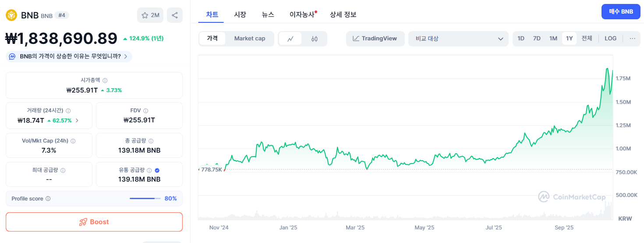Switch to line chart icon view

pos(290,39)
